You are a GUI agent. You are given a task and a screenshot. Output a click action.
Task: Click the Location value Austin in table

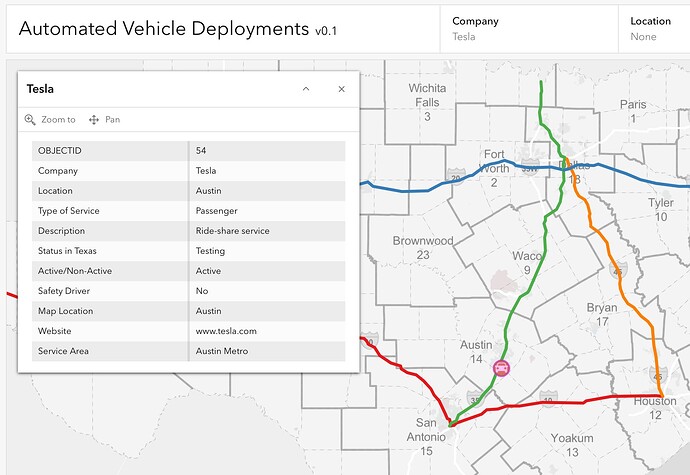[209, 191]
